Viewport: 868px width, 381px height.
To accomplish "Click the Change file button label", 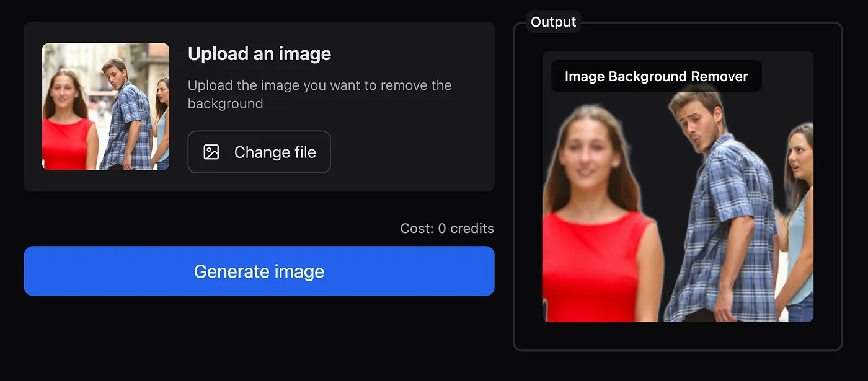I will point(275,152).
